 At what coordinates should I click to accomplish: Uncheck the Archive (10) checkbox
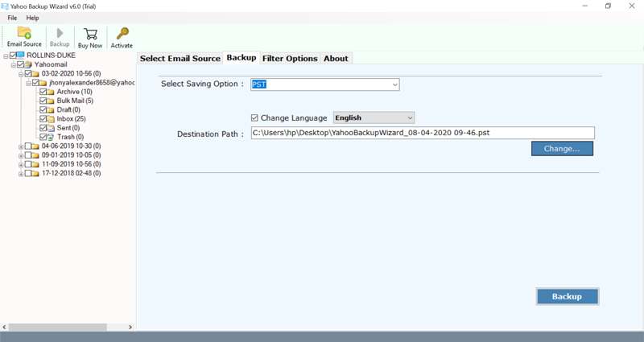43,92
